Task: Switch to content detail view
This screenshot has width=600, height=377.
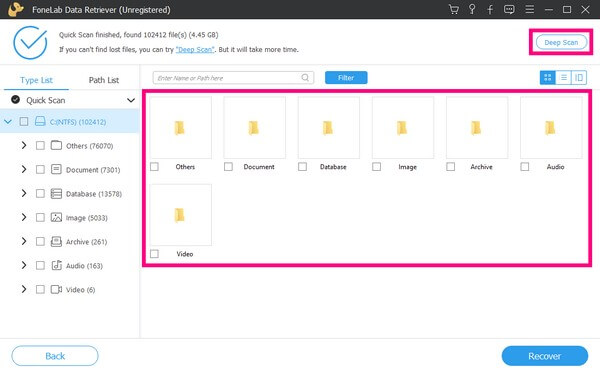Action: tap(579, 78)
